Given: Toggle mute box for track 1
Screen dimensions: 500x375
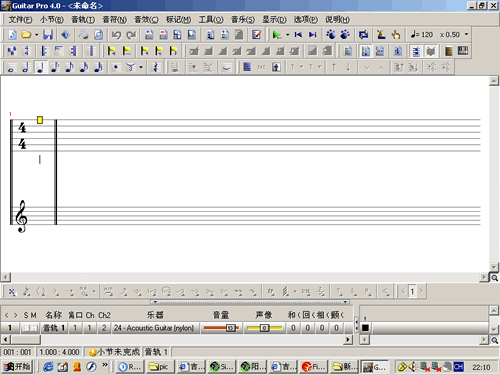Looking at the screenshot, I should click(x=34, y=328).
